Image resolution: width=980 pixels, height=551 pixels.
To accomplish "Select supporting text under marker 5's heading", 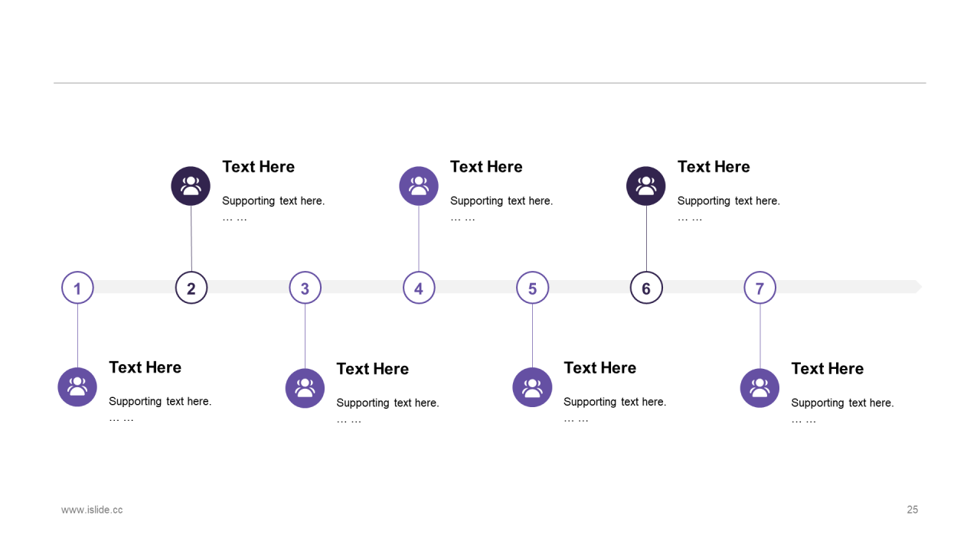I will click(615, 402).
